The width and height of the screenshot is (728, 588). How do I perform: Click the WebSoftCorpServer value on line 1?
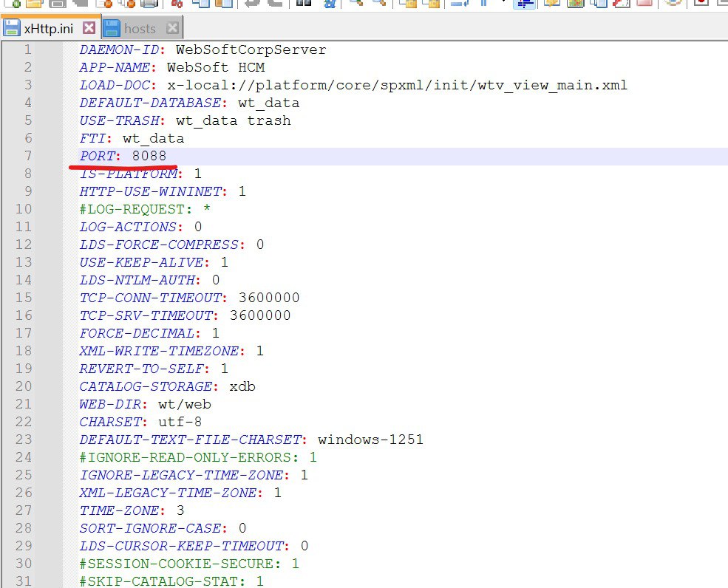[x=251, y=50]
